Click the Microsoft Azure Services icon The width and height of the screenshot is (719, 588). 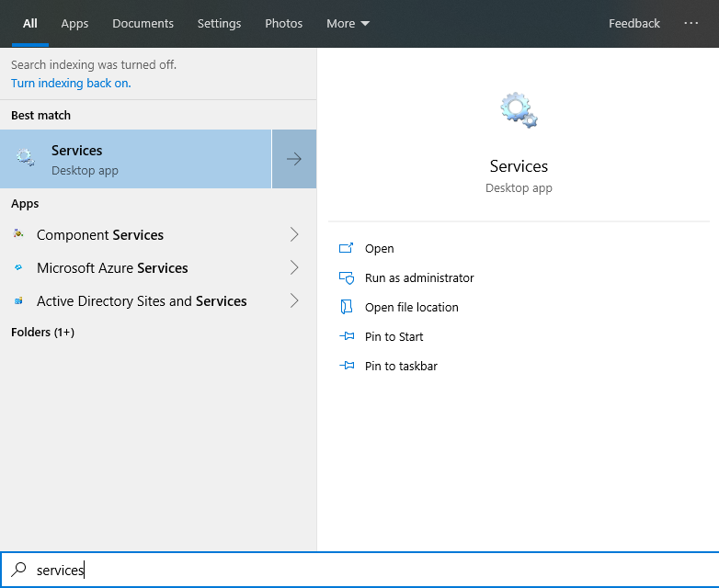point(18,267)
